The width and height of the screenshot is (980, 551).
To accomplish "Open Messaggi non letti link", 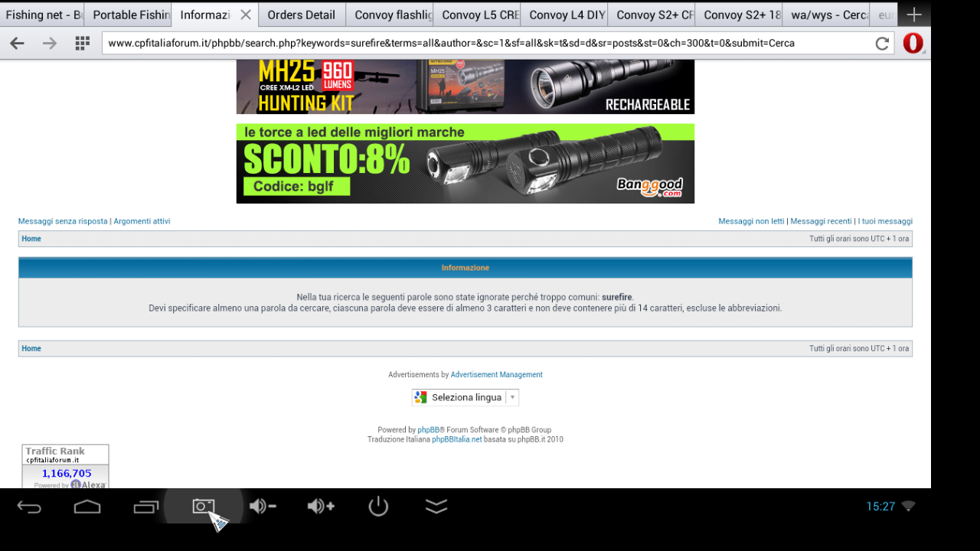I will coord(751,221).
